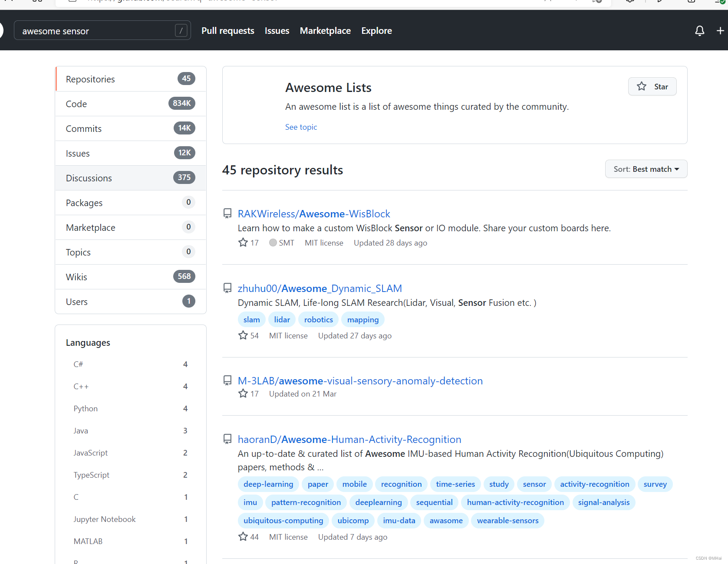Filter results by JavaScript language
The image size is (728, 564).
click(131, 453)
